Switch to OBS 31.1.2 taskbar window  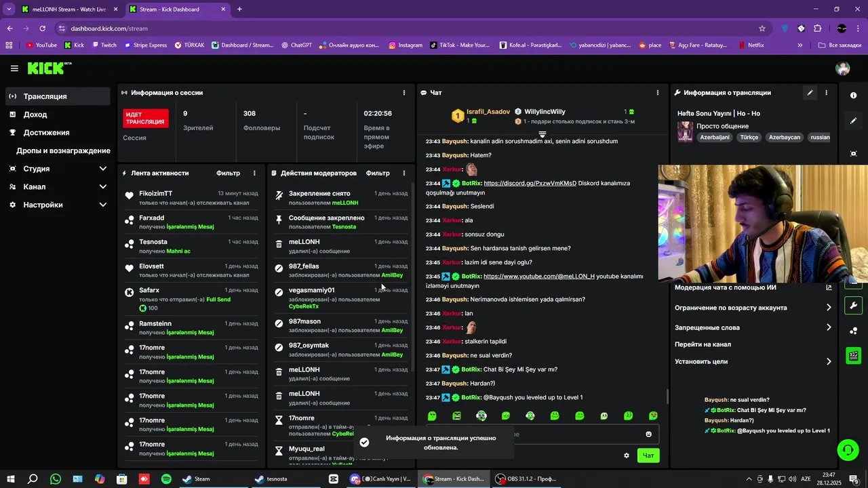click(526, 479)
